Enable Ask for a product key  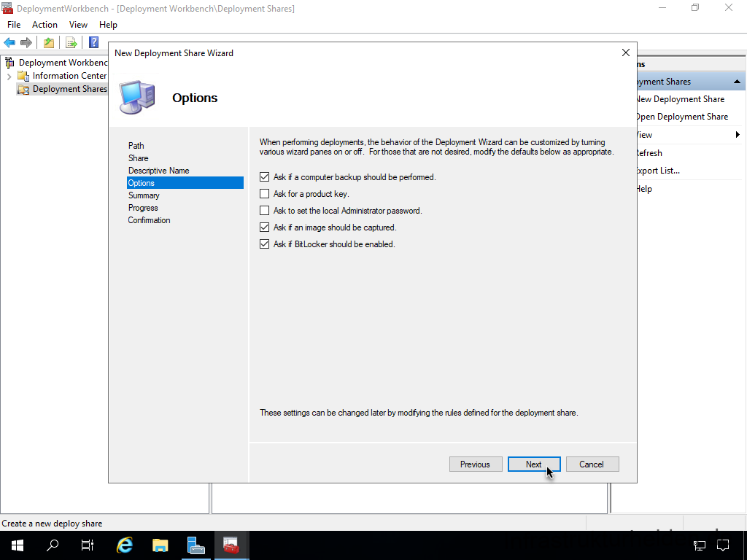pos(264,194)
